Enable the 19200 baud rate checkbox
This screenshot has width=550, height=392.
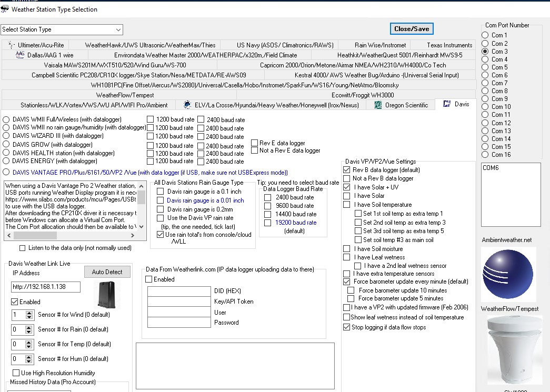pyautogui.click(x=268, y=223)
